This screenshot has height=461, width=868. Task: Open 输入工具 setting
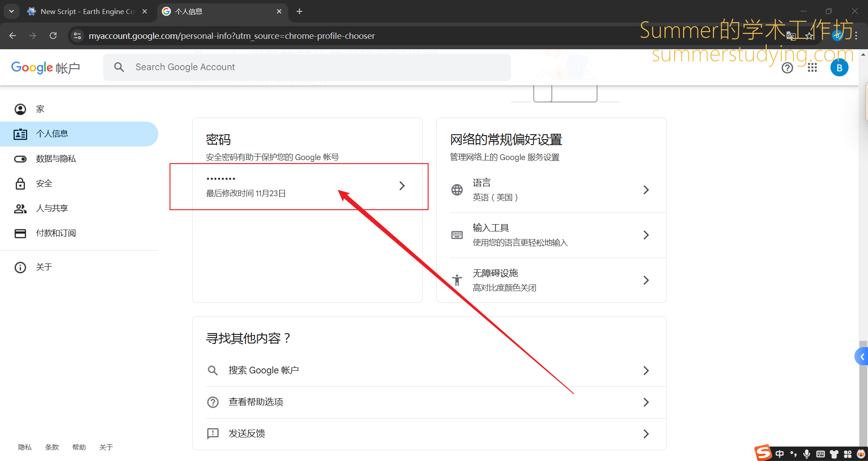(x=552, y=235)
